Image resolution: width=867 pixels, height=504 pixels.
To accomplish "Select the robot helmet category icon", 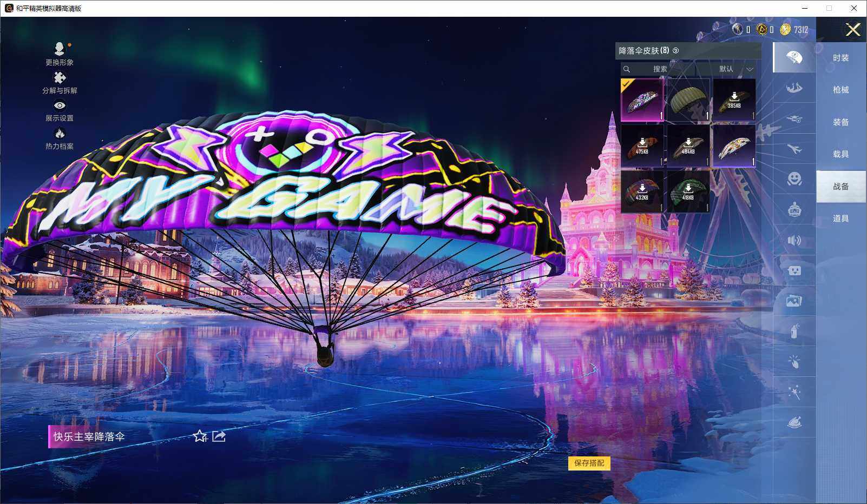I will (794, 209).
